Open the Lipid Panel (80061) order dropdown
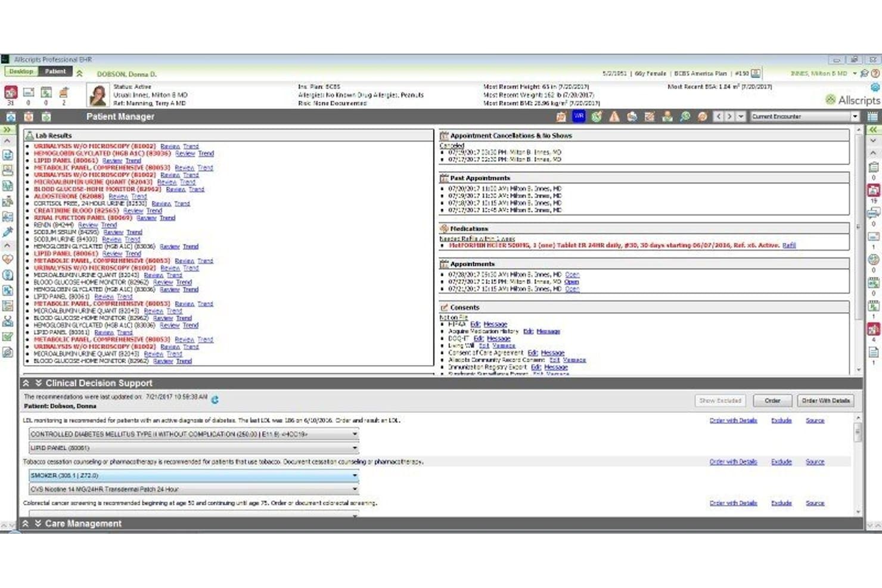The image size is (882, 588). pyautogui.click(x=194, y=448)
